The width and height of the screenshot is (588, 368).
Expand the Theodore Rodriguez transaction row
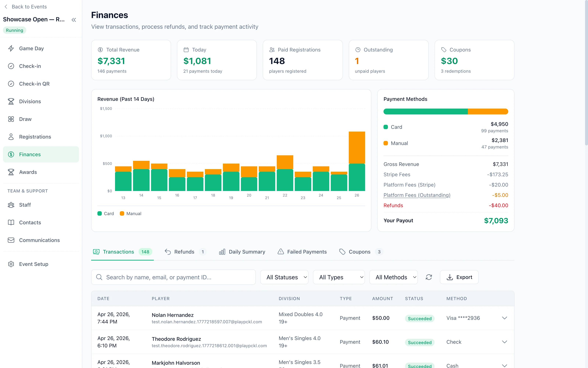pos(505,342)
